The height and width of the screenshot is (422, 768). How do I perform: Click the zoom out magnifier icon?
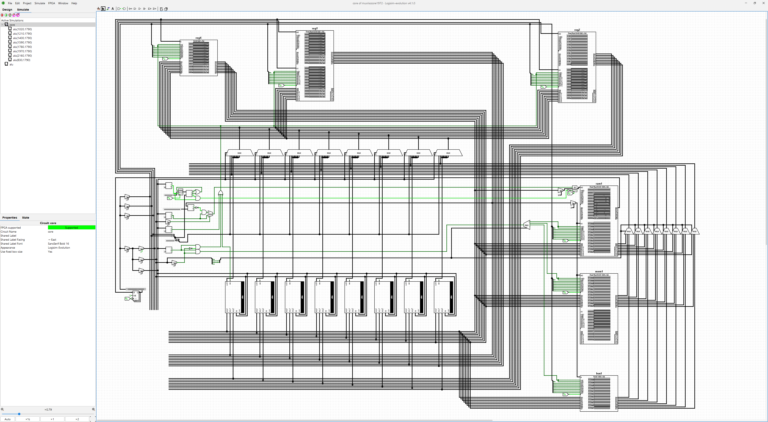tap(2, 409)
